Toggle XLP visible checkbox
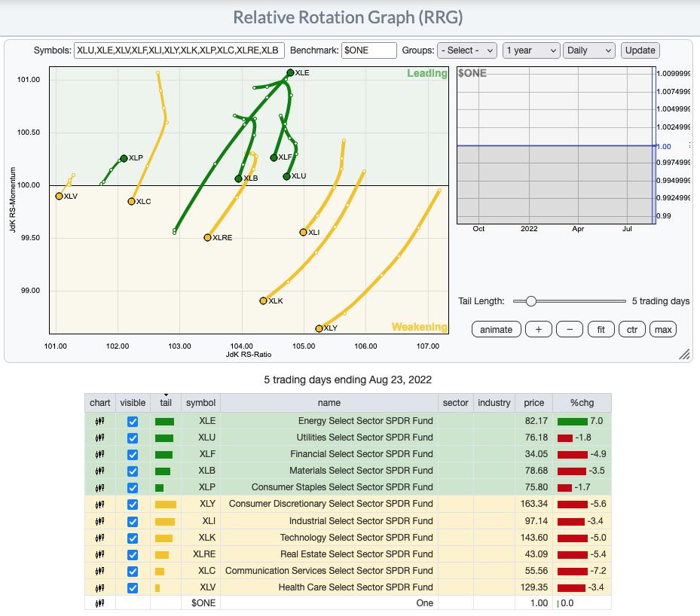 [x=133, y=488]
